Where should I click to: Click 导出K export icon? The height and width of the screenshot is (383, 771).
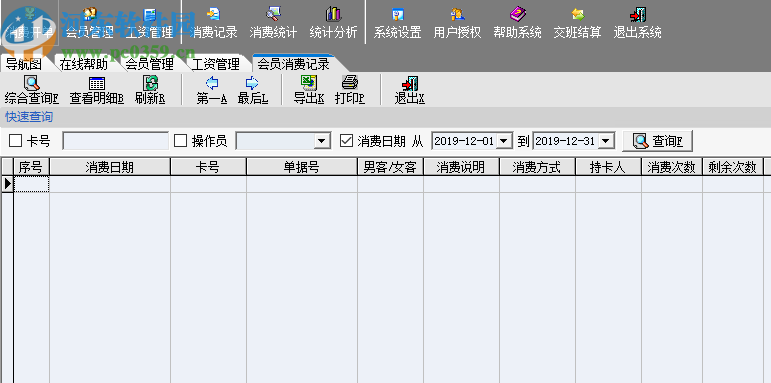pyautogui.click(x=309, y=90)
